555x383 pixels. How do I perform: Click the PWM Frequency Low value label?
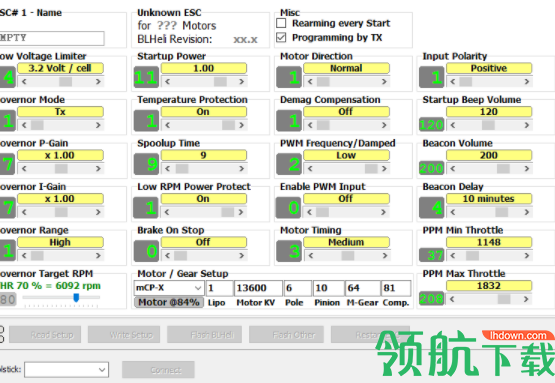[346, 155]
